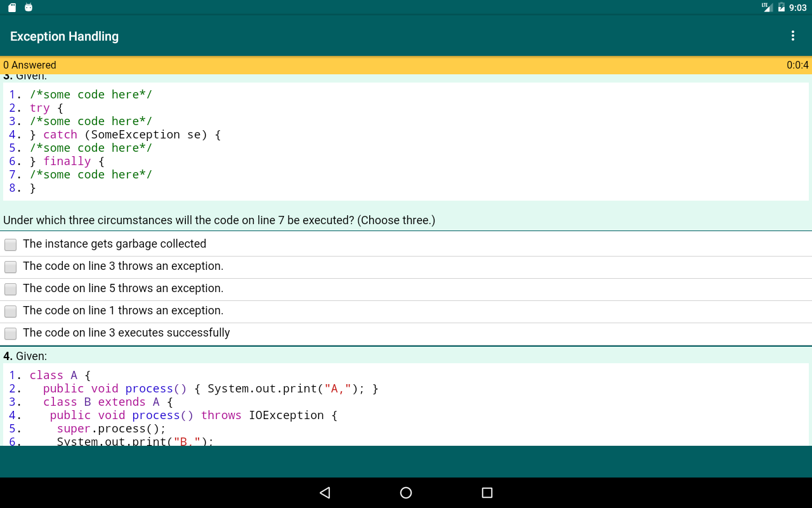Screen dimensions: 812x508
Task: Open the overflow menu with three dots
Action: (x=792, y=36)
